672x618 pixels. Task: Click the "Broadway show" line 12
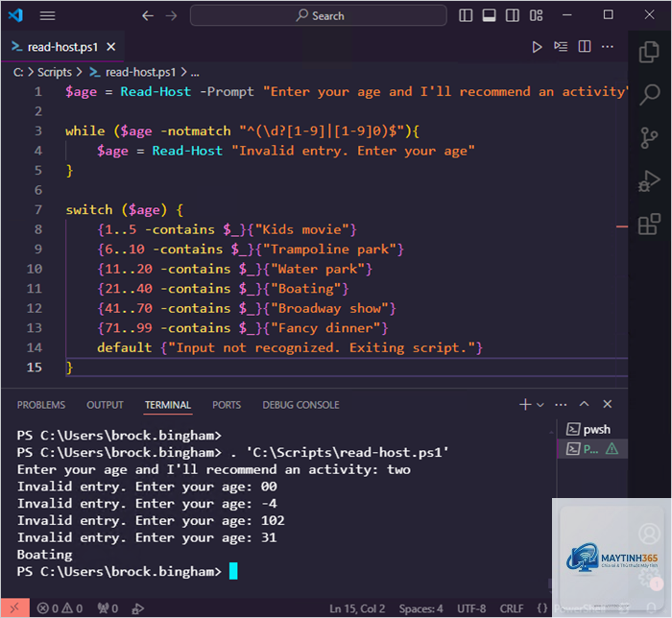point(247,308)
